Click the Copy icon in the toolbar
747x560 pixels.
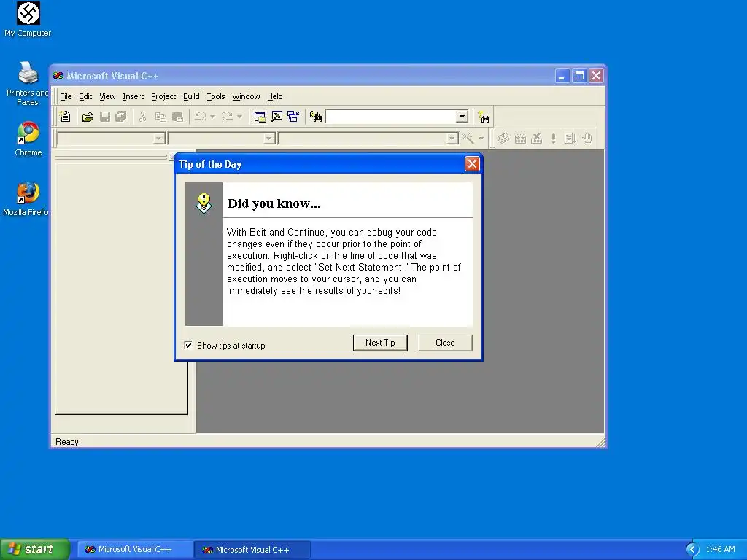[x=160, y=117]
